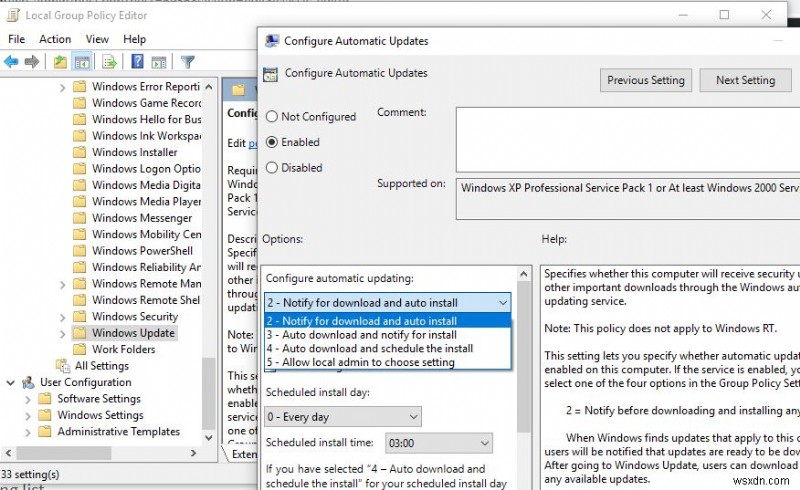Select the Windows Mobility Center tree item
The width and height of the screenshot is (800, 490).
[146, 234]
